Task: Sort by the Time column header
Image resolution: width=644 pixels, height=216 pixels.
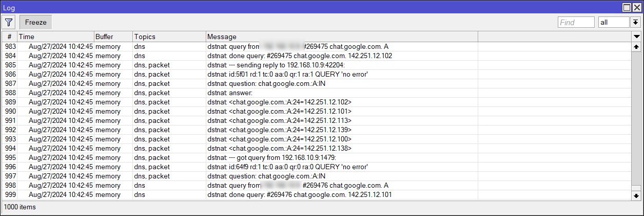Action: (x=55, y=37)
